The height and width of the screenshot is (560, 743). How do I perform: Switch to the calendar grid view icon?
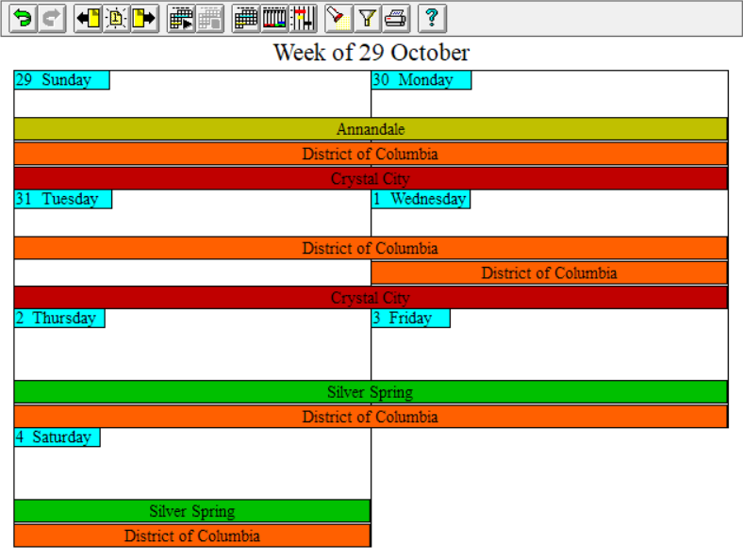(x=246, y=19)
